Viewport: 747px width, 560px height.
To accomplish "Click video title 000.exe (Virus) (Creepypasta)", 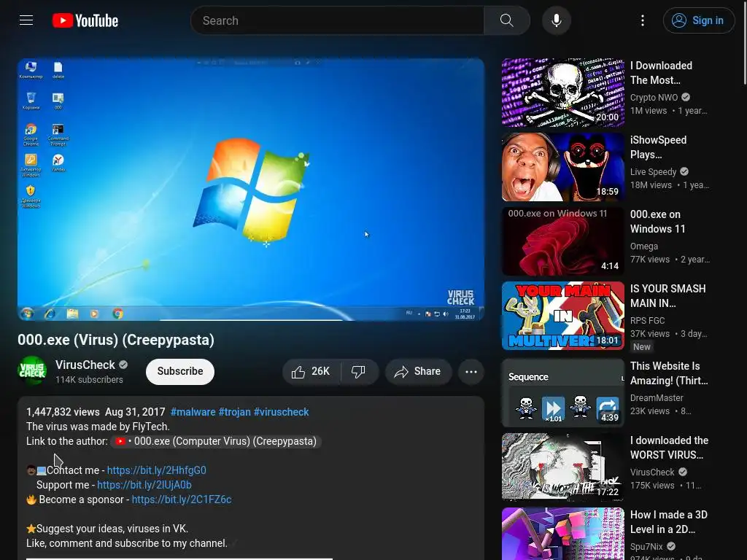I will click(x=116, y=340).
